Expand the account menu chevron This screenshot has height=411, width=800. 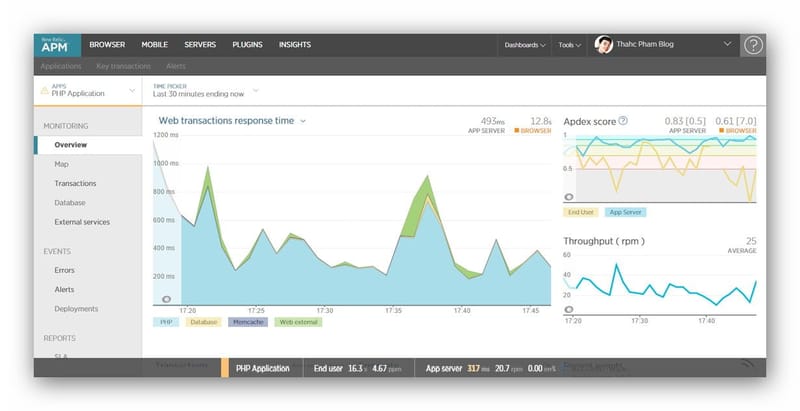click(728, 44)
